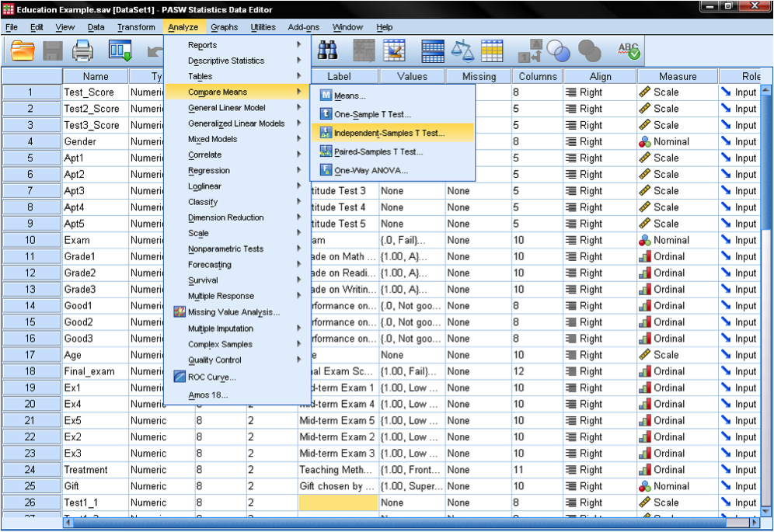Screen dimensions: 774x532
Task: Click the Print toolbar icon
Action: click(x=85, y=50)
